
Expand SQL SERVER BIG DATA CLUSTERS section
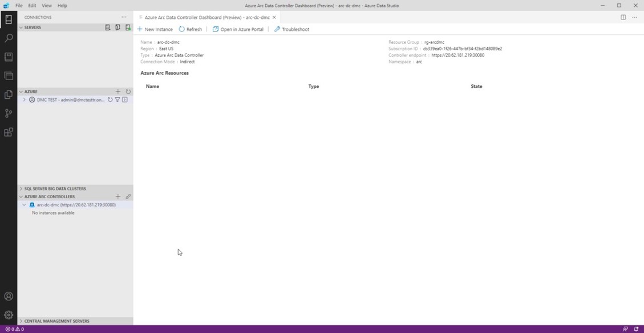[x=21, y=188]
